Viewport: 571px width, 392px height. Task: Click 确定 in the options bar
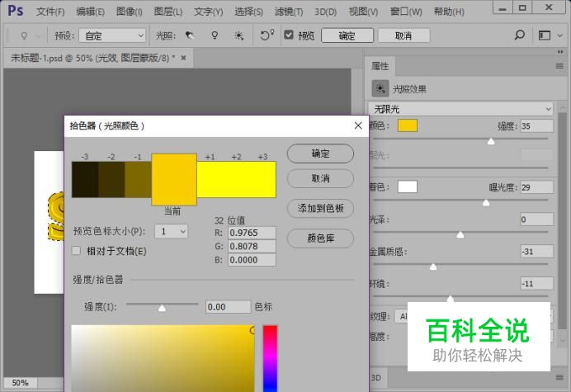pyautogui.click(x=347, y=35)
